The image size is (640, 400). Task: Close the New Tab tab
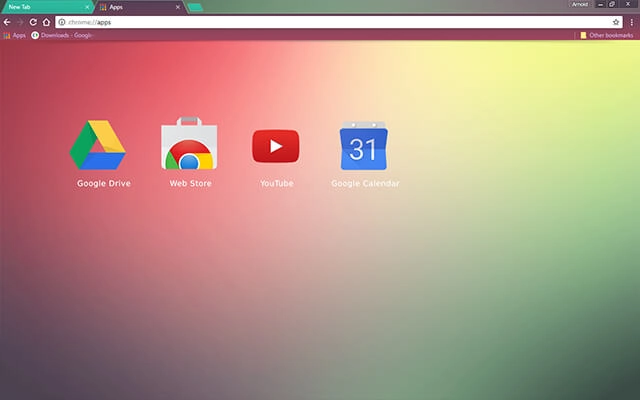point(87,7)
